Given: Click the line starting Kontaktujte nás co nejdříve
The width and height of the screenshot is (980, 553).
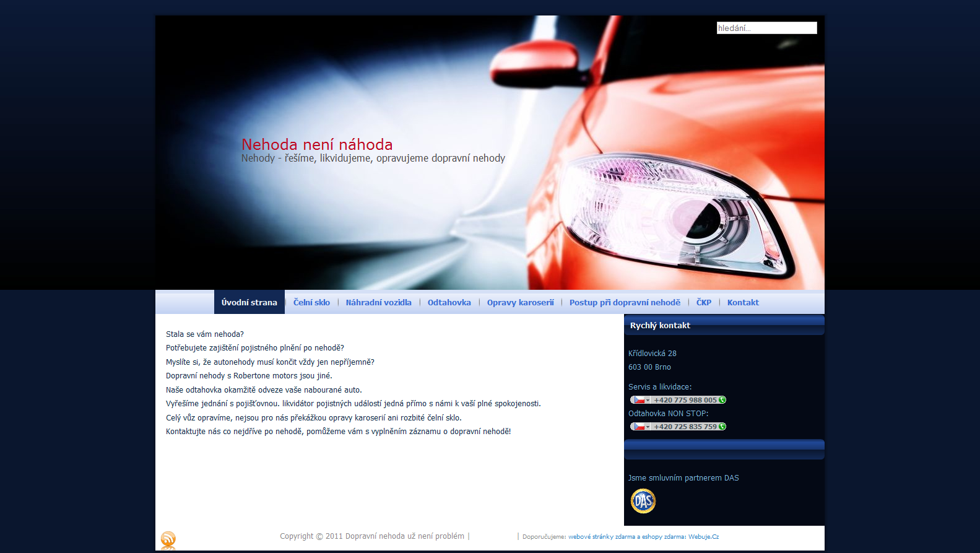Looking at the screenshot, I should [339, 431].
